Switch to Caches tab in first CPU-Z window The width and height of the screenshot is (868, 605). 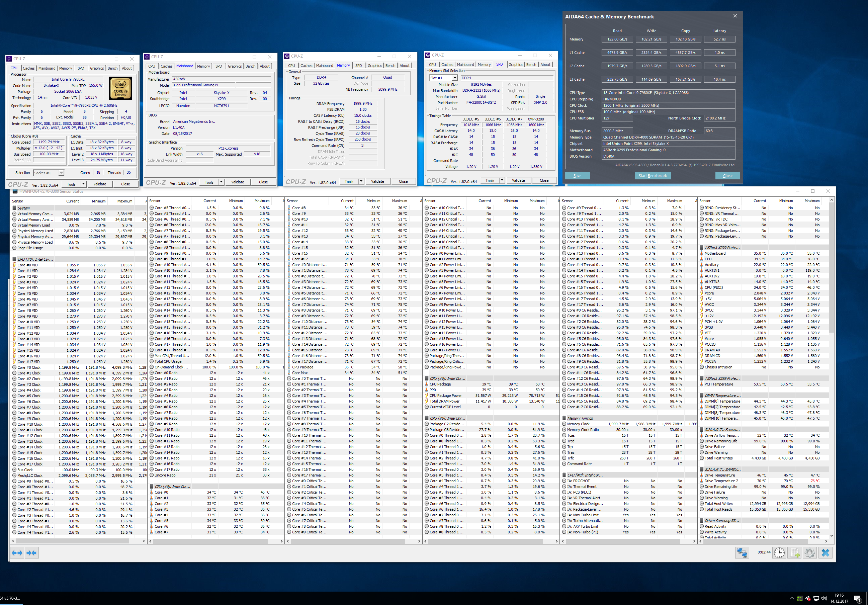(29, 69)
